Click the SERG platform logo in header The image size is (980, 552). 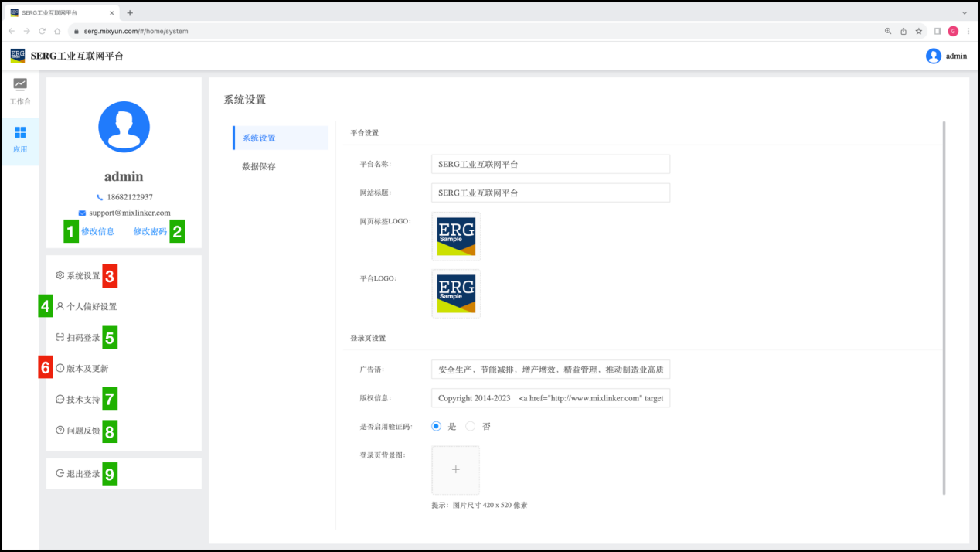pyautogui.click(x=18, y=56)
